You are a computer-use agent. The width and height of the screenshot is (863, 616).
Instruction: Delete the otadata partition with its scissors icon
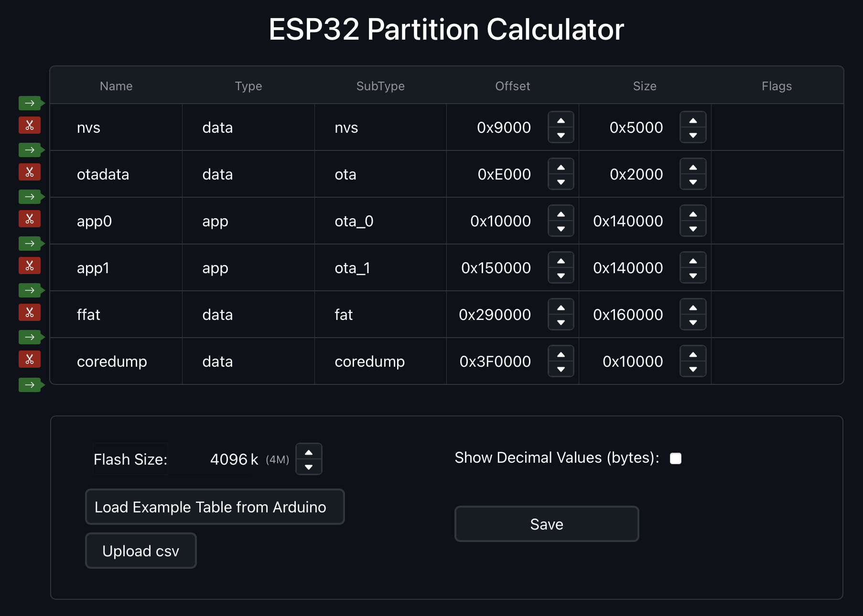pos(30,172)
